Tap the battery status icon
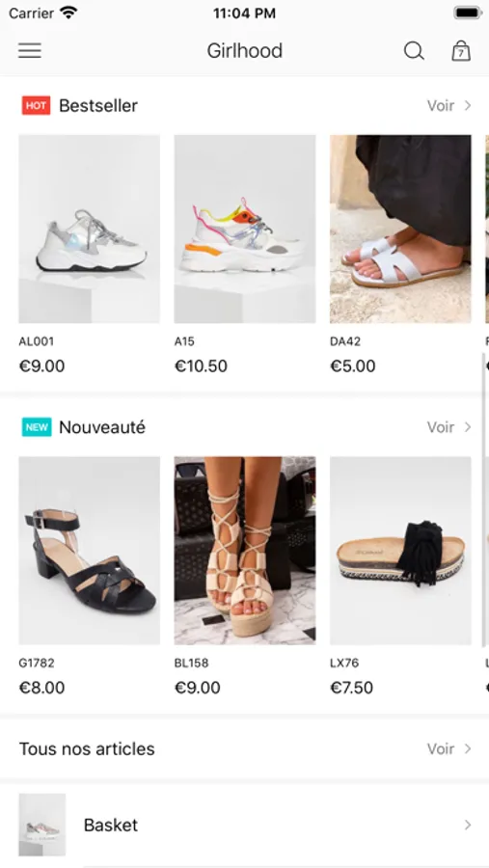Screen dimensions: 489x868 tap(468, 13)
